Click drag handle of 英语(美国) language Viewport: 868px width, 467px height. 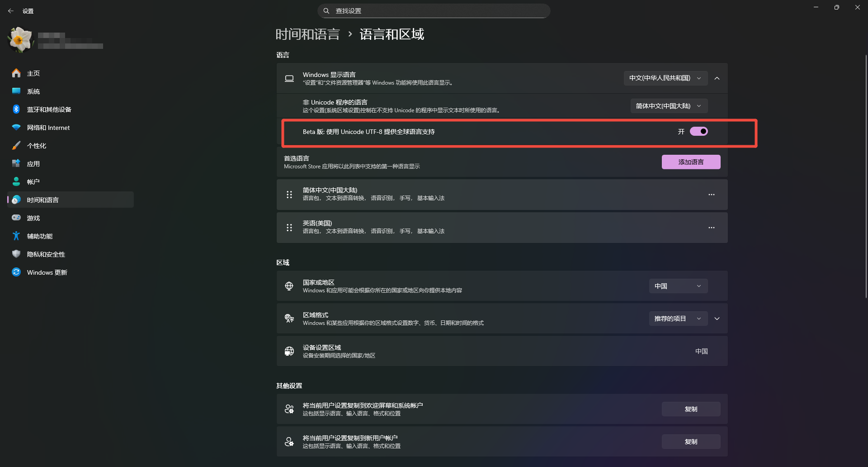[x=289, y=228]
